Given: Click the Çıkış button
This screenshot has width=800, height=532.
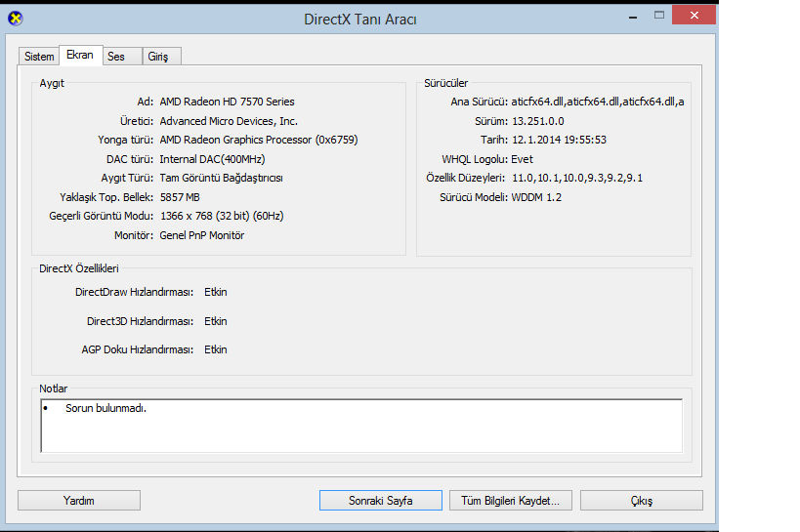Looking at the screenshot, I should coord(642,501).
